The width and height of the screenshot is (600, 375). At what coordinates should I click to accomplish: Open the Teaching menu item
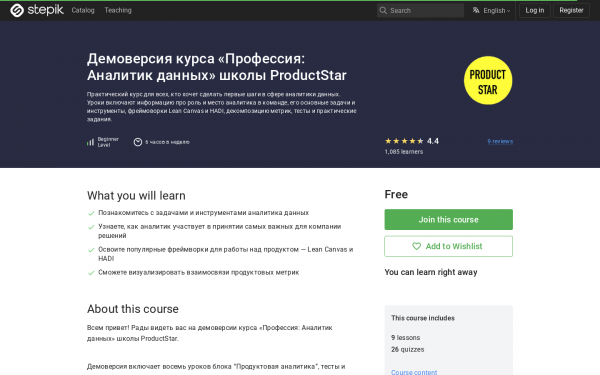pos(118,10)
